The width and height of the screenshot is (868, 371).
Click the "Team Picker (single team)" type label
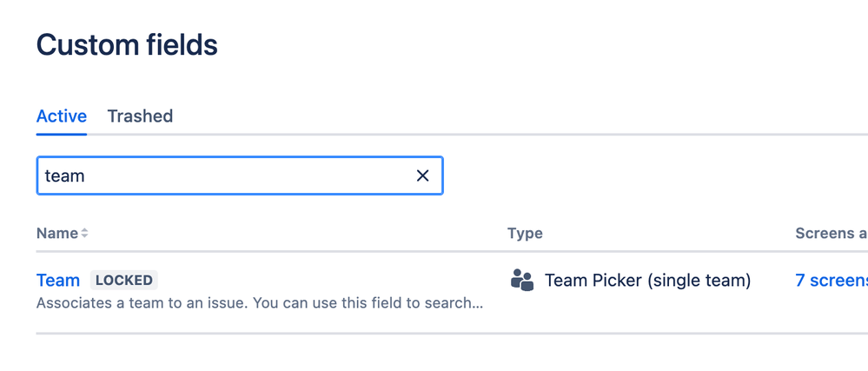[647, 280]
